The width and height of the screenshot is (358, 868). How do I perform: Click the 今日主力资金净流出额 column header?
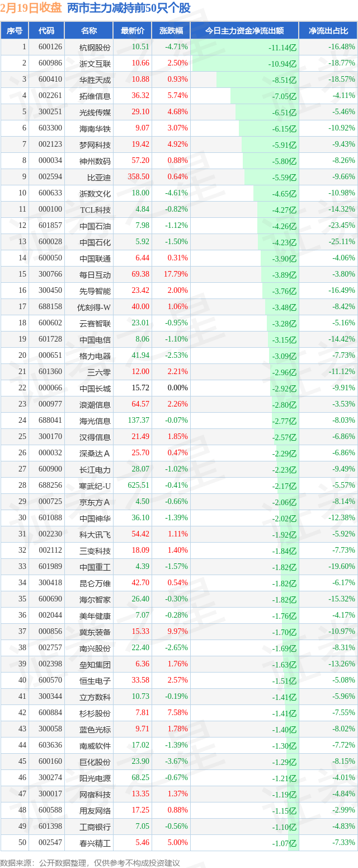pos(244,31)
